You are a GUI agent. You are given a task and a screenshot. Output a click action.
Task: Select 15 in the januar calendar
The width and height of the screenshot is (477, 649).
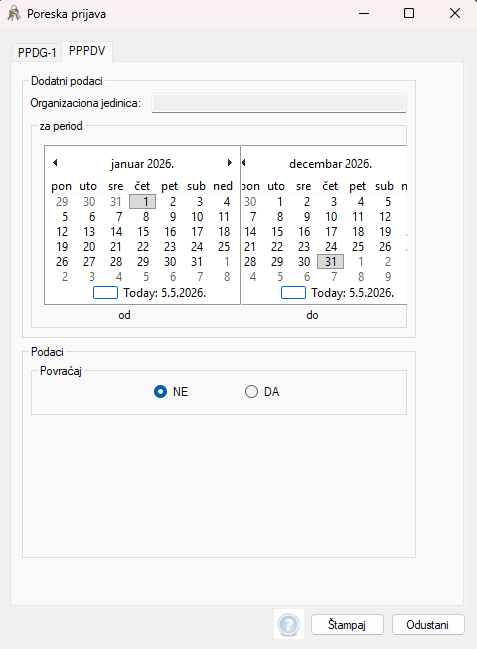point(143,232)
